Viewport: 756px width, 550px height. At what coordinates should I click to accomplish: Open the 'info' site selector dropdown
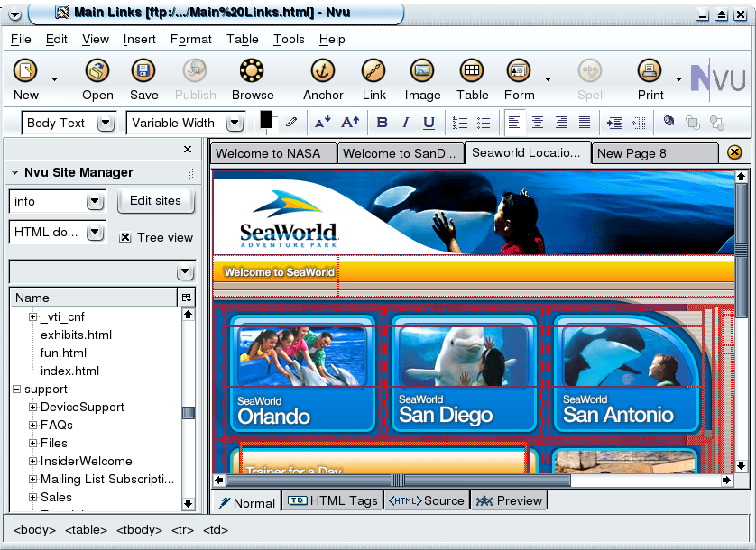click(x=95, y=201)
